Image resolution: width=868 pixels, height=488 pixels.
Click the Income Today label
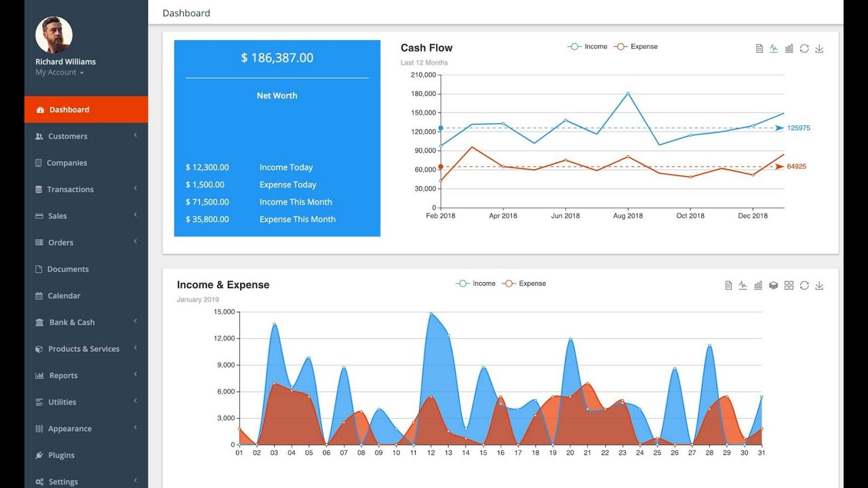pos(286,167)
